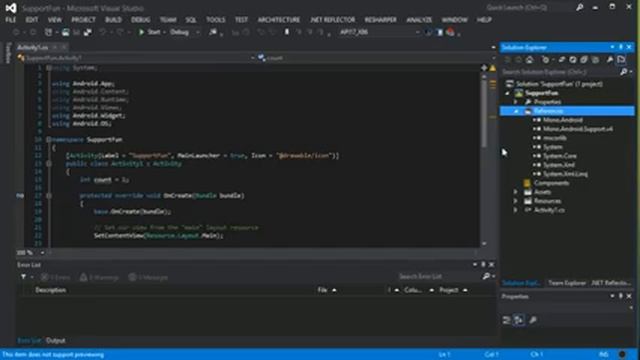Click the New Project toolbar icon

pos(48,32)
